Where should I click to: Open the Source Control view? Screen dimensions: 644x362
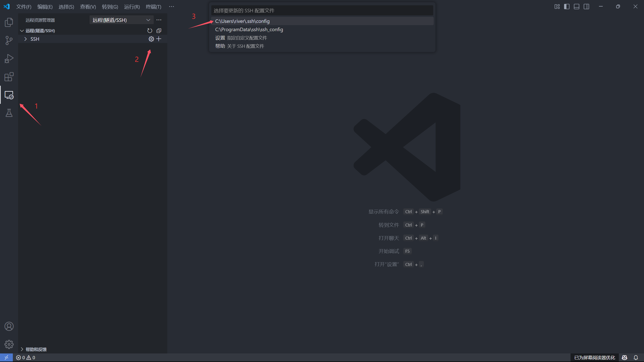[9, 40]
